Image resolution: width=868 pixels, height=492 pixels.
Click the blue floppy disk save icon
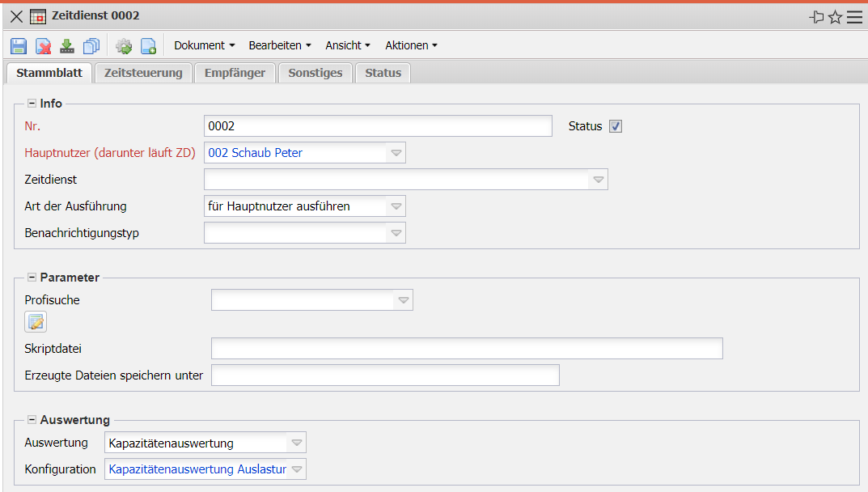pyautogui.click(x=19, y=46)
